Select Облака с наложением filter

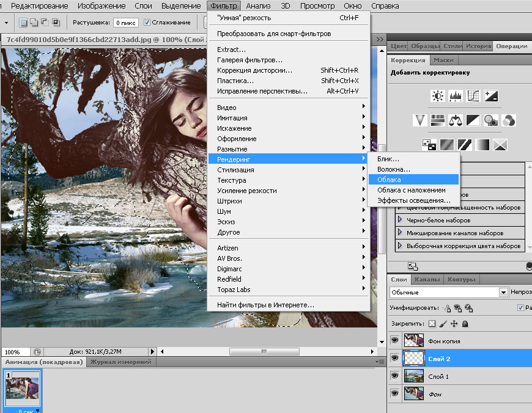(x=413, y=190)
